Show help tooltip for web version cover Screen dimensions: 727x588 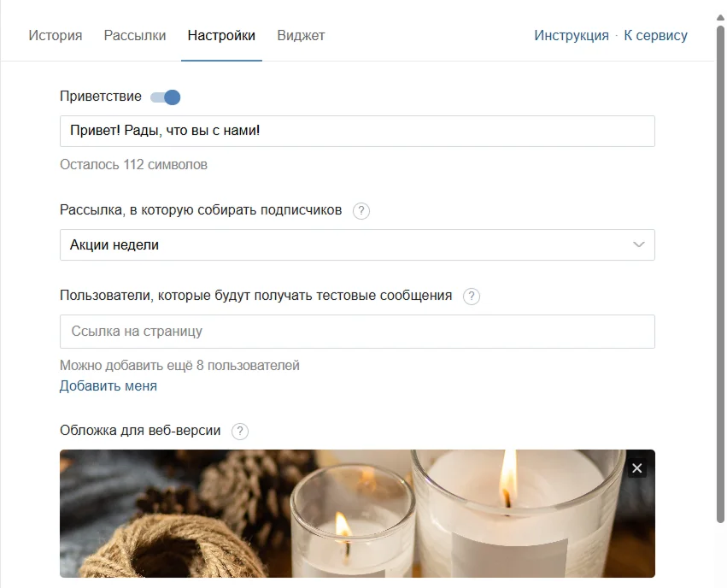[240, 432]
